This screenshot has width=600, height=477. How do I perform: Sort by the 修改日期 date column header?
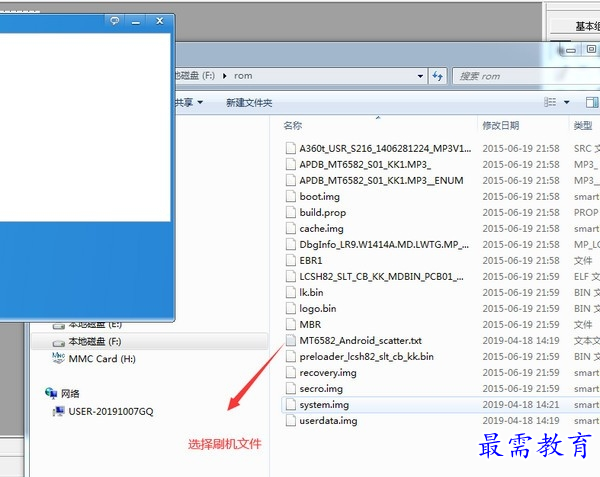coord(501,125)
